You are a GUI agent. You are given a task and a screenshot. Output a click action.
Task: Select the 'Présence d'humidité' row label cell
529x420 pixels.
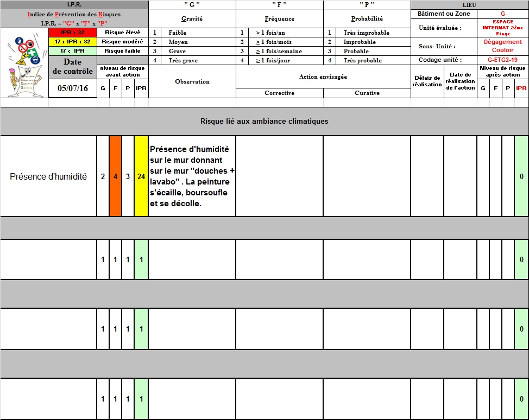tap(48, 176)
